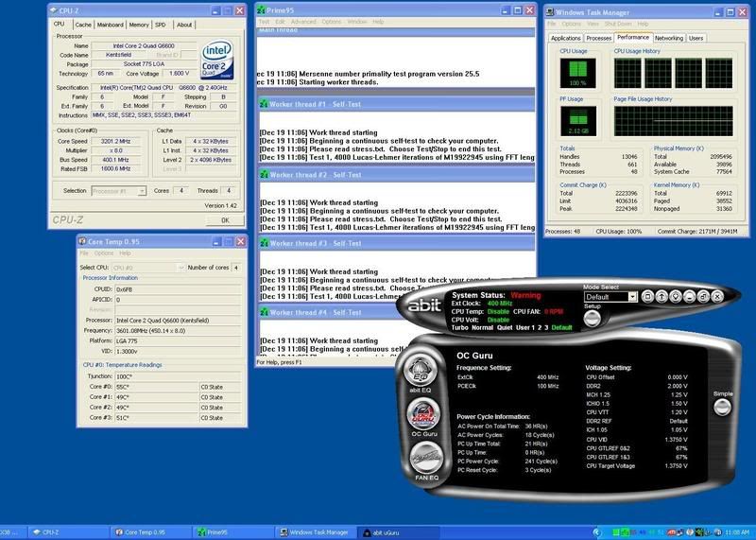Switch to CPU-Z from the taskbar

coord(67,532)
